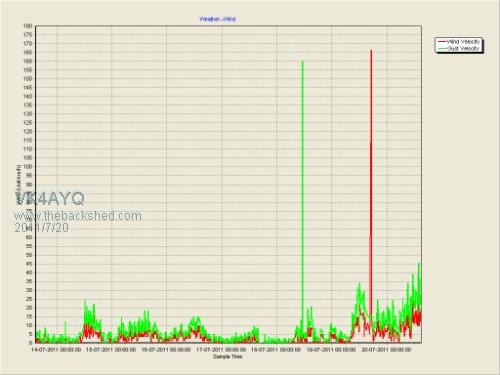Select the 16-07-2011 00:00:00 axis label

pyautogui.click(x=166, y=350)
